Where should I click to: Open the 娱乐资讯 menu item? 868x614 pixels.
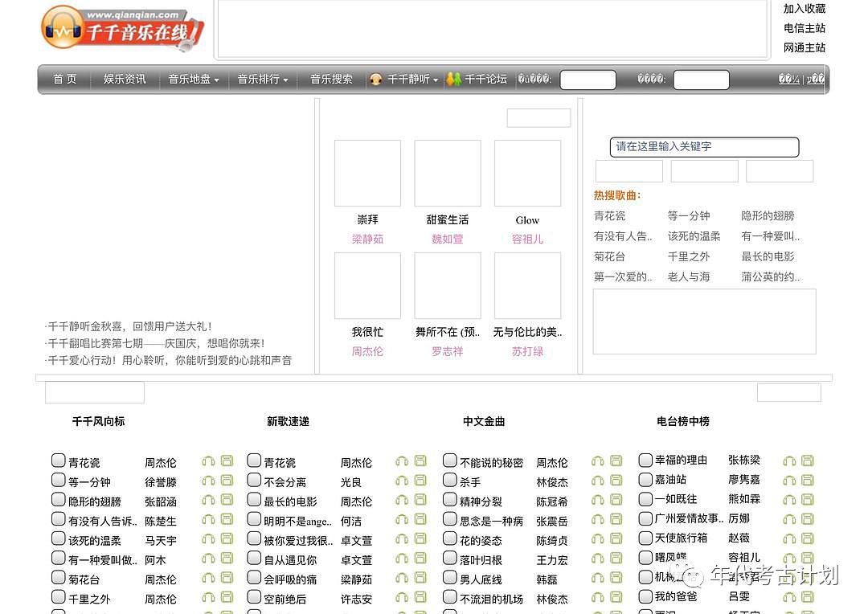(125, 80)
